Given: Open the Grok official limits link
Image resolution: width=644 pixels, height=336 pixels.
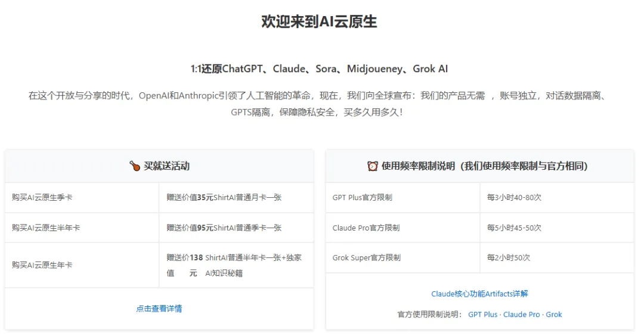Looking at the screenshot, I should pos(553,315).
